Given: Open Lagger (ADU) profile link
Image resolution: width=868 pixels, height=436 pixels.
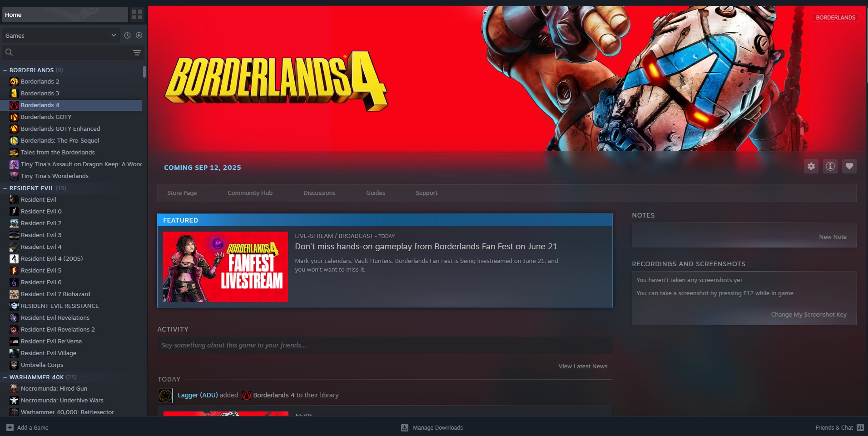Looking at the screenshot, I should (198, 395).
